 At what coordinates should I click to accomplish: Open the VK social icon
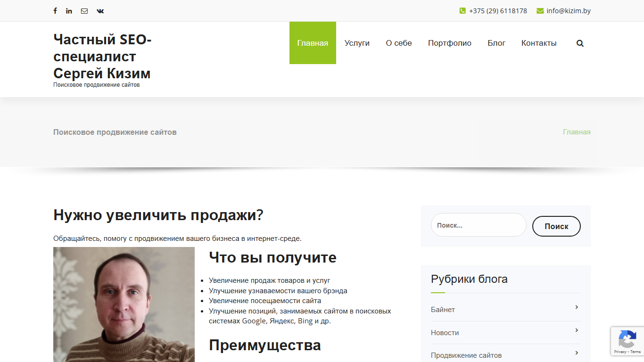point(100,11)
